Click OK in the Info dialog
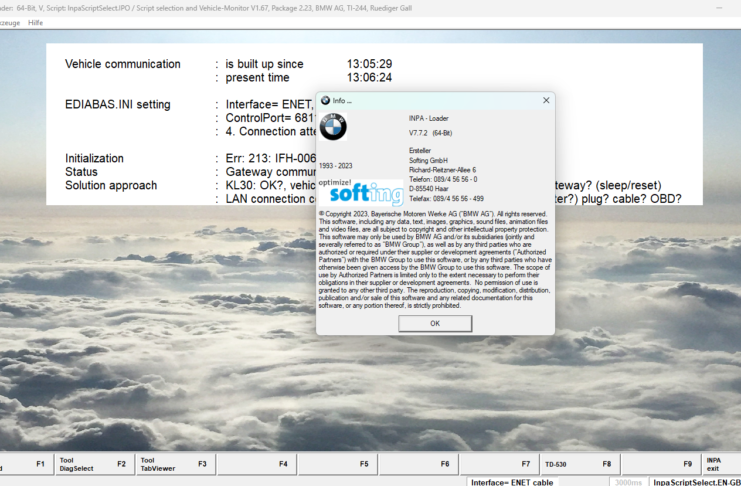 (435, 323)
